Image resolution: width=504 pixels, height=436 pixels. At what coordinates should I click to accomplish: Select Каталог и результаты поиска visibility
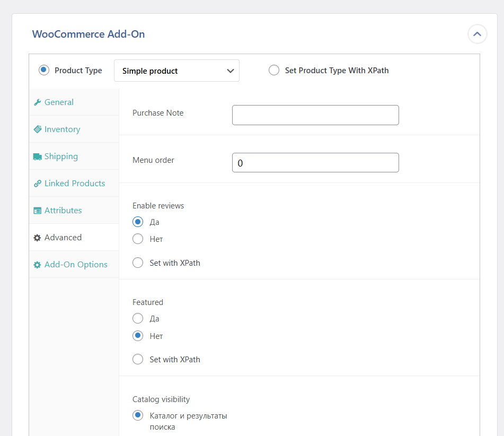[138, 415]
